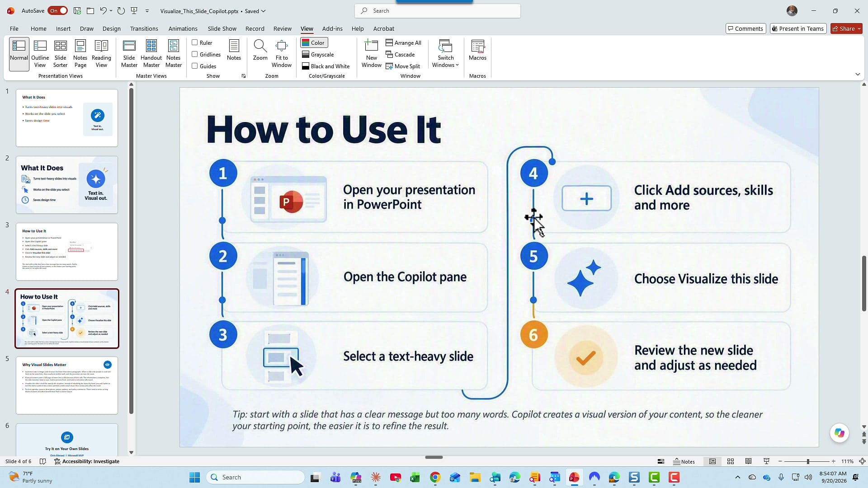
Task: Select slide 2 thumbnail What It Does
Action: [67, 185]
